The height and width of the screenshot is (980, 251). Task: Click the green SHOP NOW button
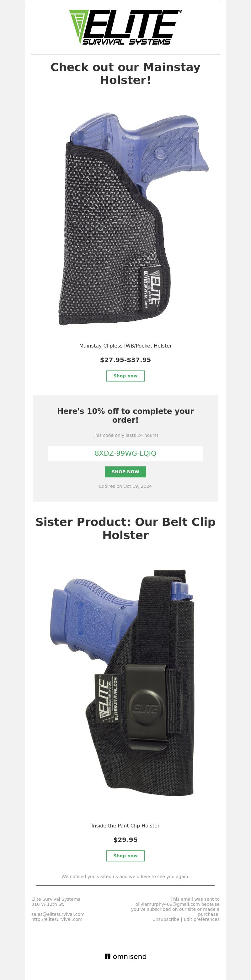coord(125,472)
